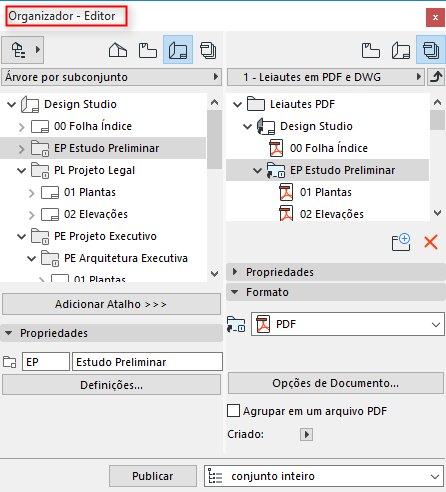Screen dimensions: 446x492
Task: Select Layout Book icon in right pane
Action: point(401,50)
